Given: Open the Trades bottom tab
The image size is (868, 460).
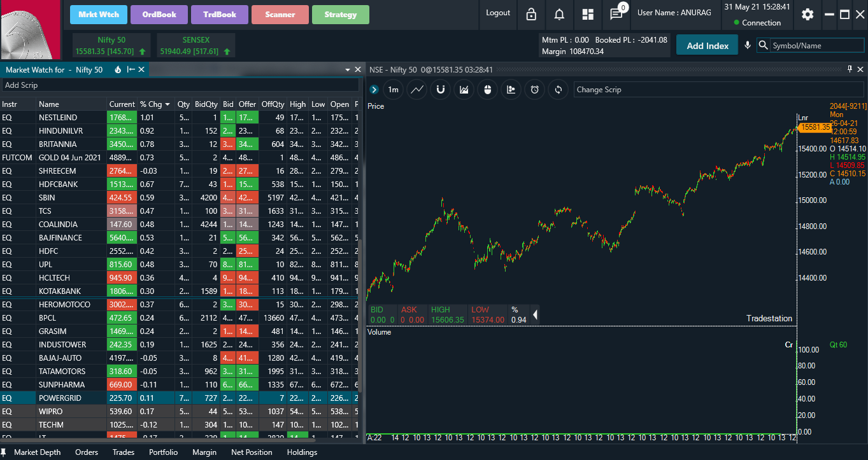Looking at the screenshot, I should coord(124,452).
